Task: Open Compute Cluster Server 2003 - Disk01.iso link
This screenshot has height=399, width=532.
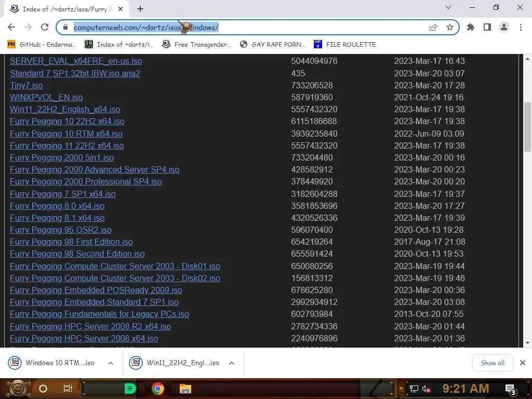Action: tap(115, 267)
